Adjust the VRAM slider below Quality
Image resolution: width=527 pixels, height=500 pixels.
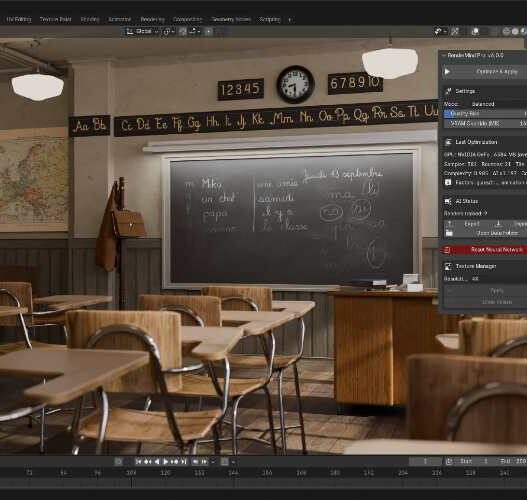(x=485, y=124)
